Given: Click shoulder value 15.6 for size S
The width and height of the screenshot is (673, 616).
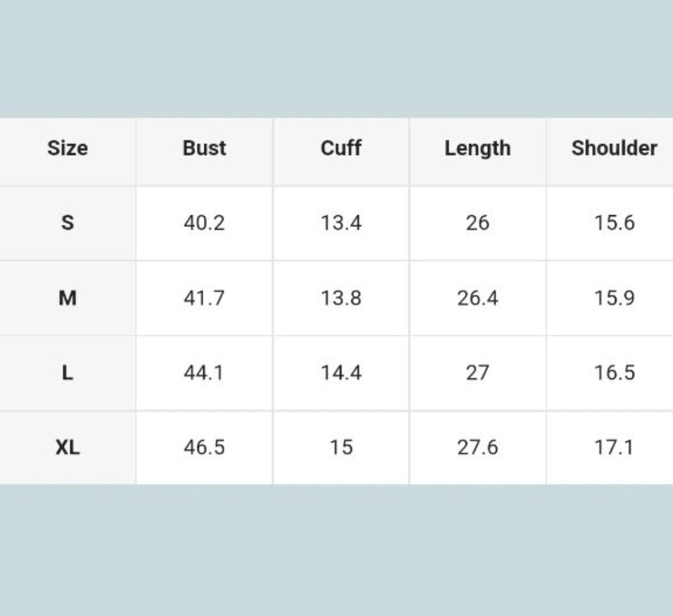Looking at the screenshot, I should click(x=614, y=223).
